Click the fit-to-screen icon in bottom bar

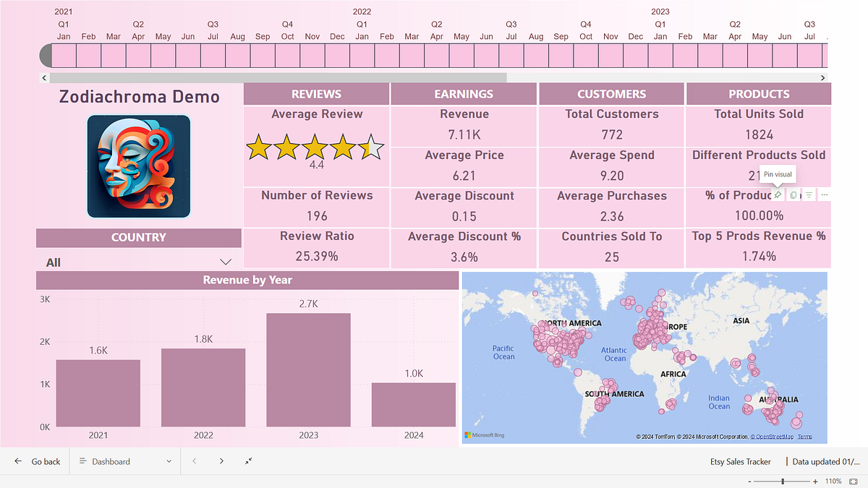248,461
